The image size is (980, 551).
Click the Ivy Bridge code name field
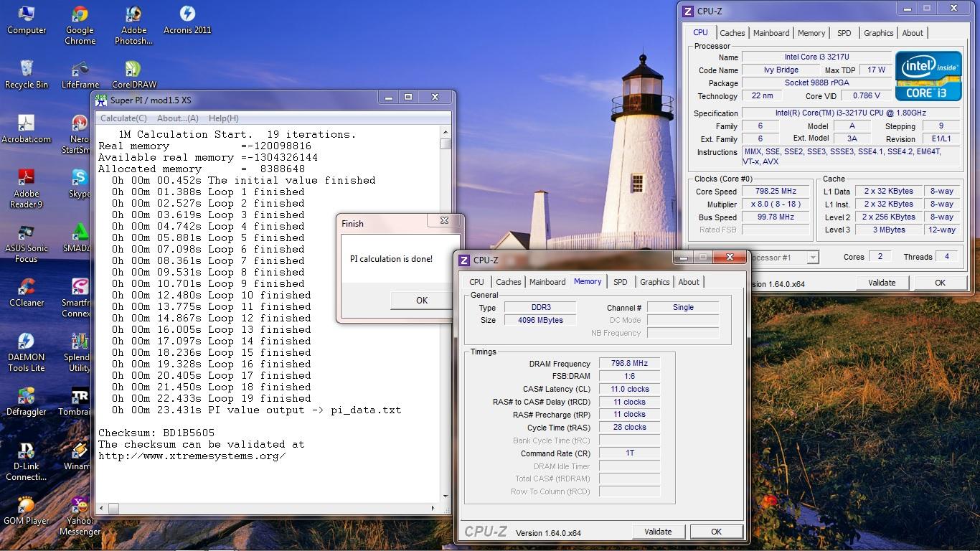pyautogui.click(x=781, y=70)
